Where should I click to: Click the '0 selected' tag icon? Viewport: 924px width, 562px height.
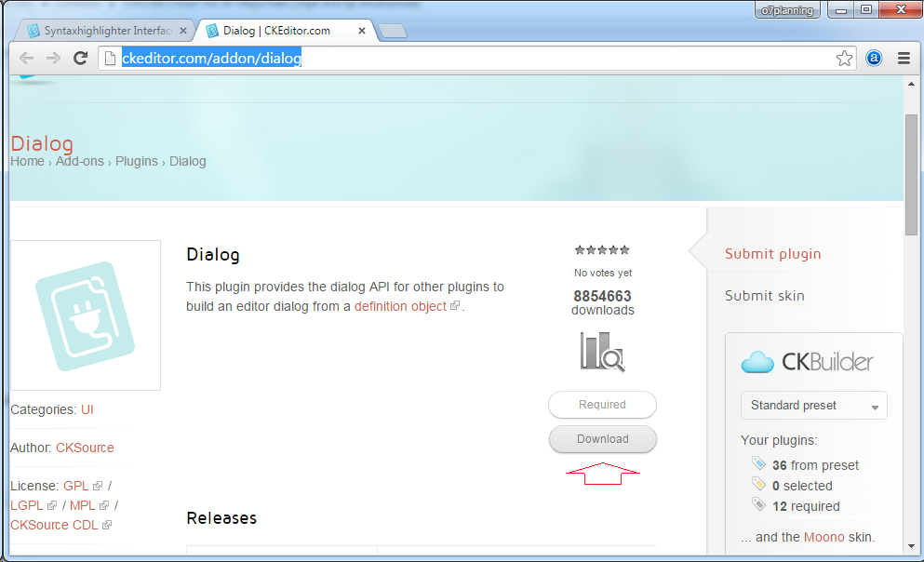click(x=757, y=484)
